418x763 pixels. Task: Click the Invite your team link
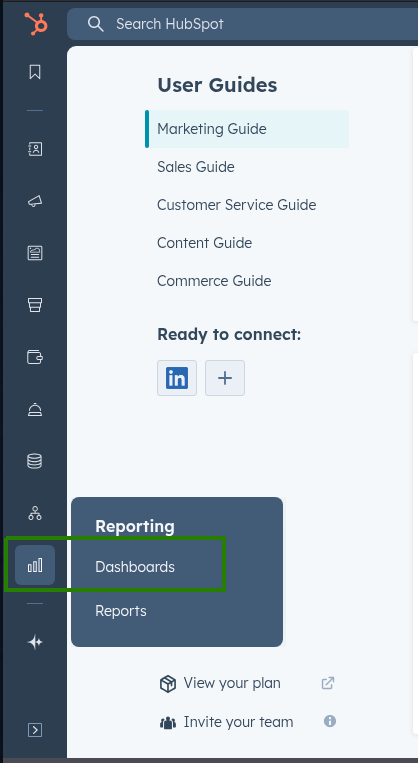(x=238, y=722)
